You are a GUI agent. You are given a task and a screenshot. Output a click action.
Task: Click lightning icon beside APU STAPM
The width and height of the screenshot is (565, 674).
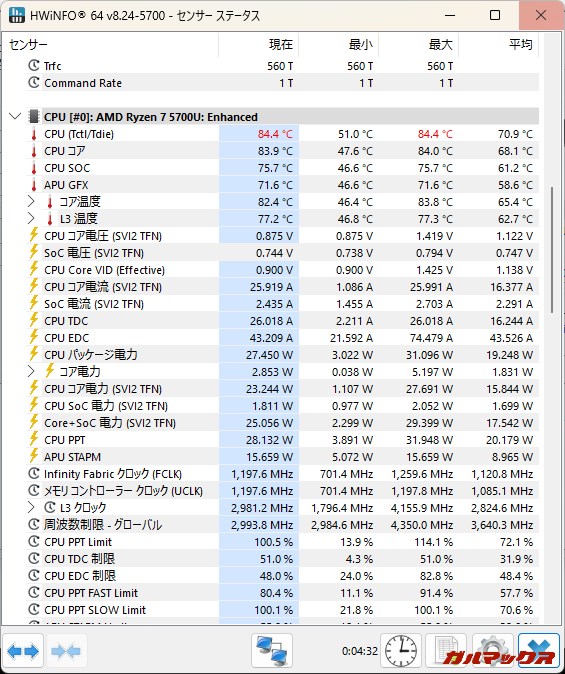point(34,456)
